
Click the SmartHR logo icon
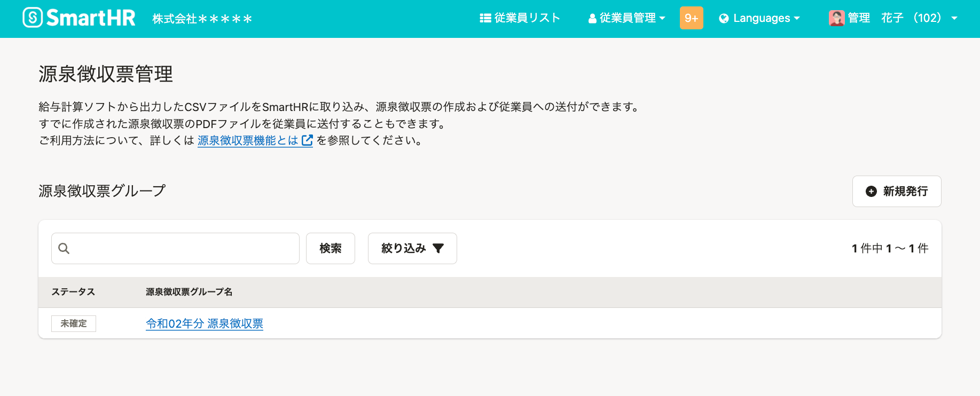(33, 18)
